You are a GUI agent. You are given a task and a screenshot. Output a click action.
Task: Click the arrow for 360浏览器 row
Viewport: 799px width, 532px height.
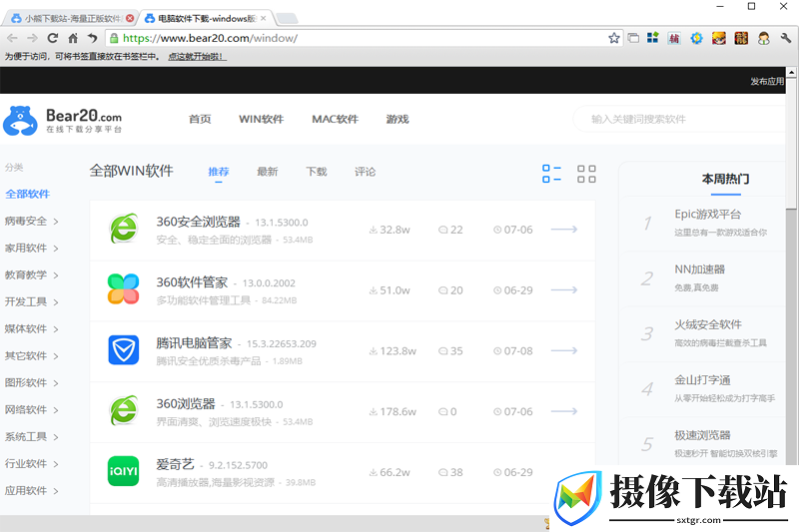click(564, 411)
